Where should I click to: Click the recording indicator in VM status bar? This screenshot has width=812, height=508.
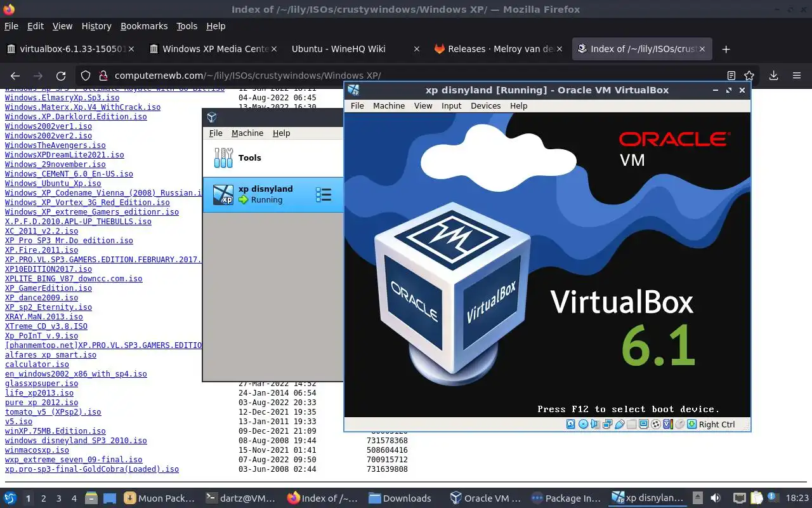click(x=656, y=424)
